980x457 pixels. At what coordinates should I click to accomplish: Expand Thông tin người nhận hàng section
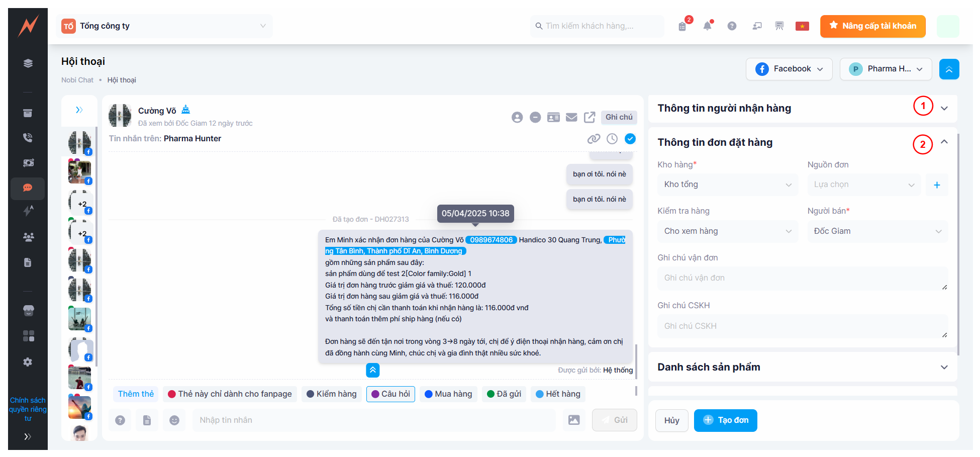coord(944,108)
